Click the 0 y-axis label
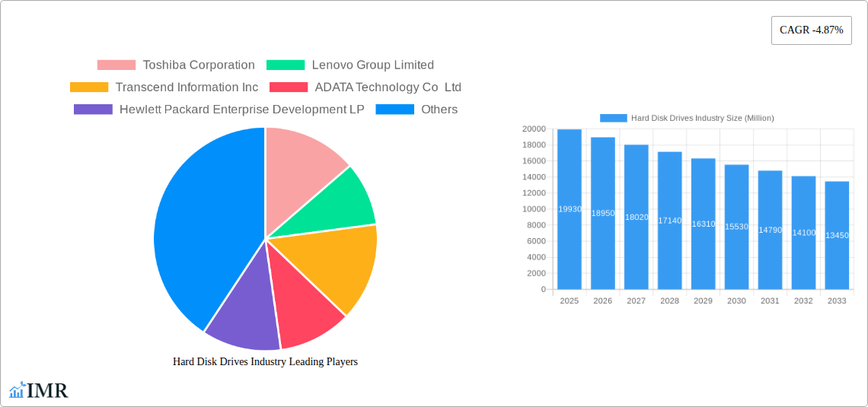The height and width of the screenshot is (407, 868). click(544, 289)
